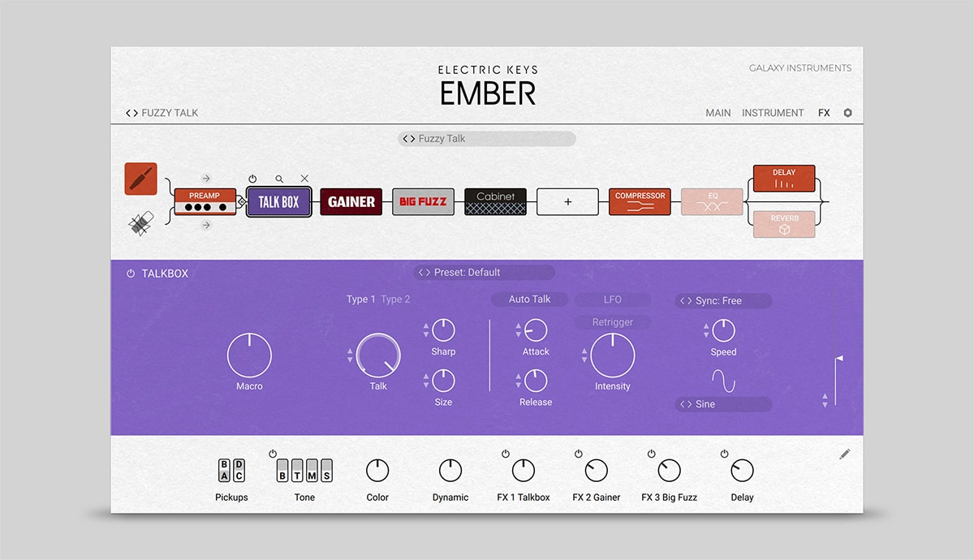
Task: Toggle the Tone section power button
Action: tap(273, 454)
